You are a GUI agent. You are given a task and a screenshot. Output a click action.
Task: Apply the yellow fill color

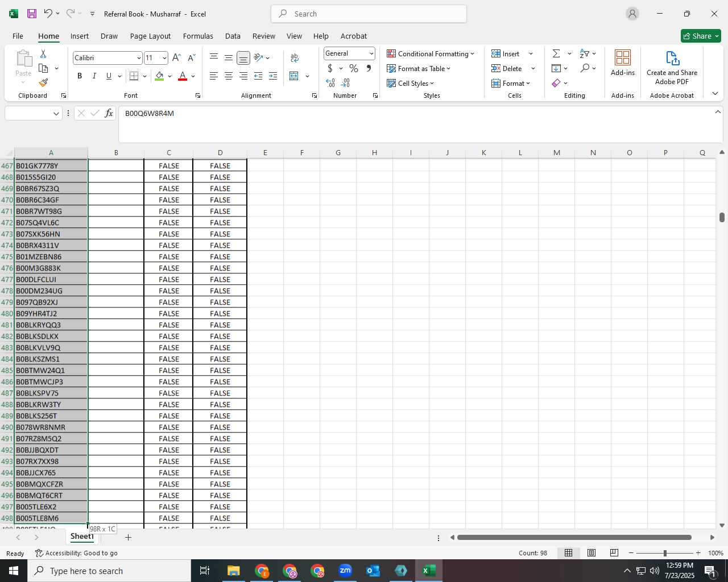[159, 76]
